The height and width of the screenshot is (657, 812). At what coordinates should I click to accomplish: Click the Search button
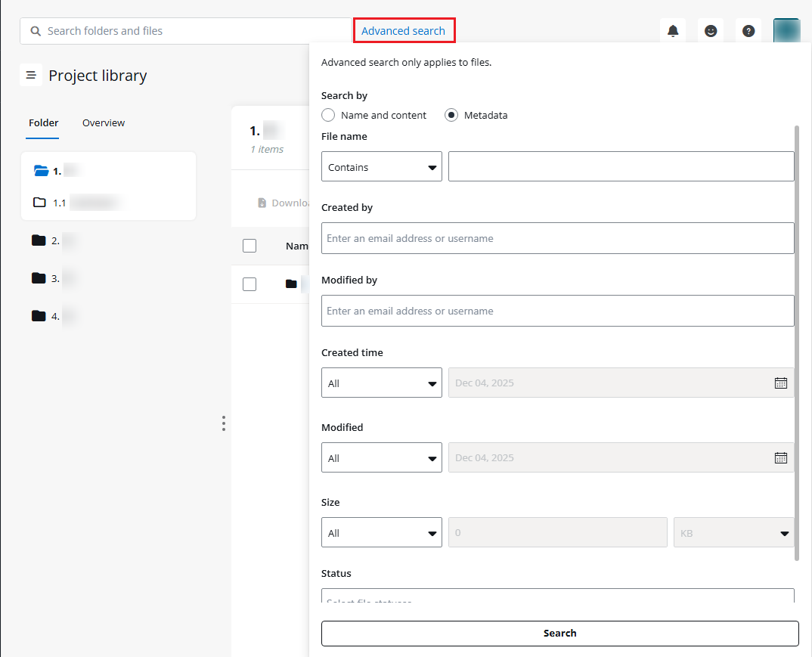559,634
